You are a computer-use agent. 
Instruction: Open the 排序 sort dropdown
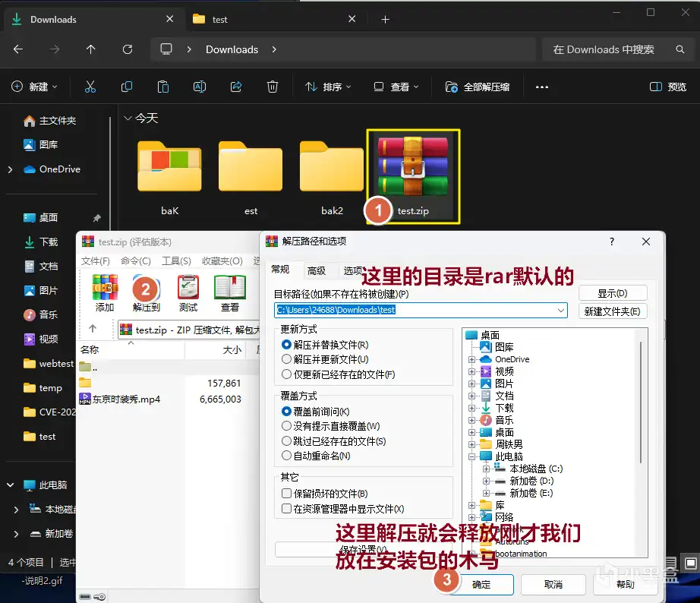[x=327, y=87]
